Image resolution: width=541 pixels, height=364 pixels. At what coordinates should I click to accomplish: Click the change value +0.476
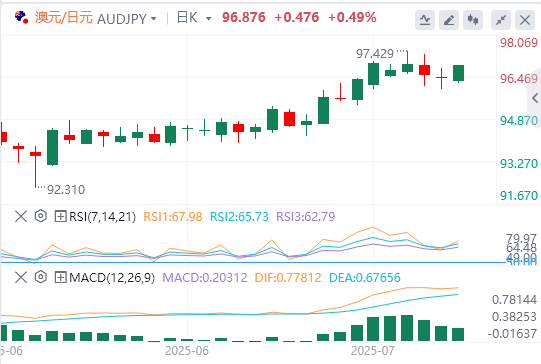click(297, 17)
